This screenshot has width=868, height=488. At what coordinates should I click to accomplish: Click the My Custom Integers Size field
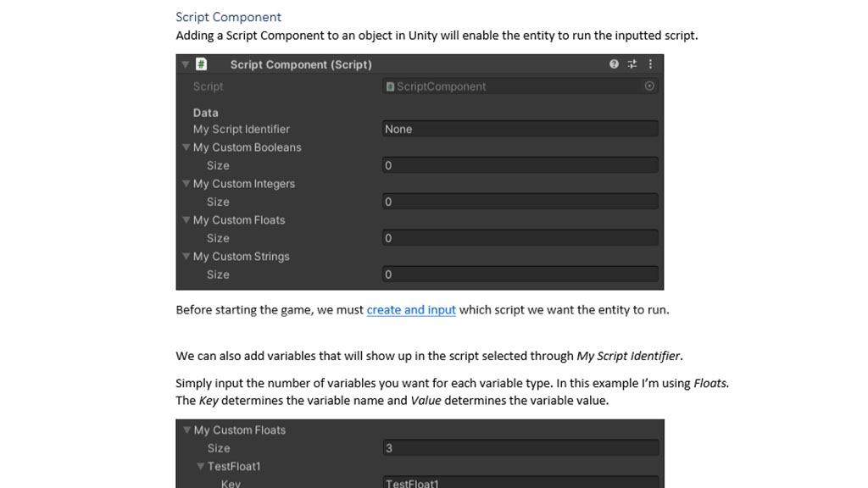click(520, 202)
